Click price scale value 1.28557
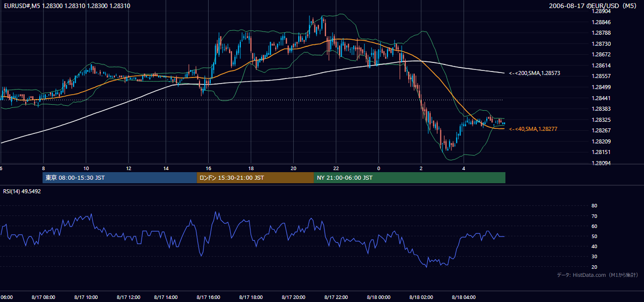Viewport: 644px width, 302px height. (x=601, y=77)
